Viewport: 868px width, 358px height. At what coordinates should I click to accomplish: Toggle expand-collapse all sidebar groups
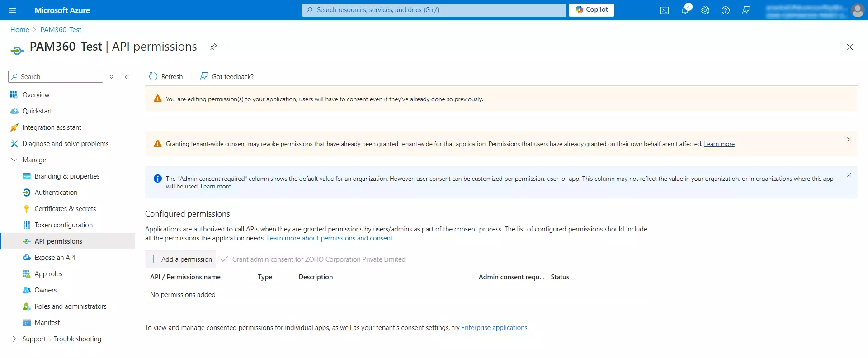click(x=112, y=77)
